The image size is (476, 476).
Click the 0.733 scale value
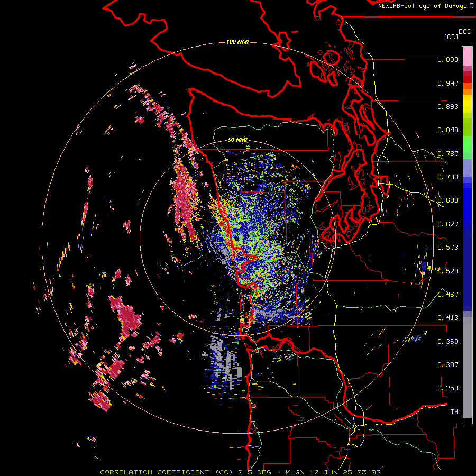click(x=448, y=177)
